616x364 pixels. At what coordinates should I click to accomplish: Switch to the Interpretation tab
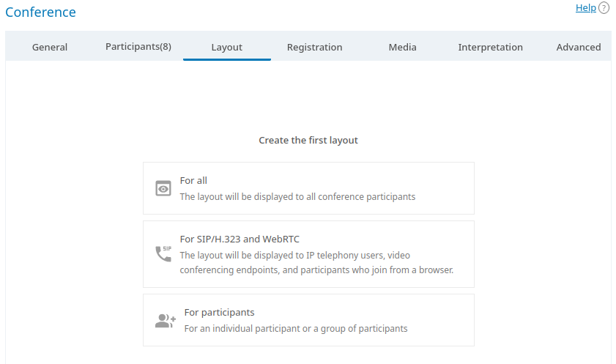click(490, 47)
